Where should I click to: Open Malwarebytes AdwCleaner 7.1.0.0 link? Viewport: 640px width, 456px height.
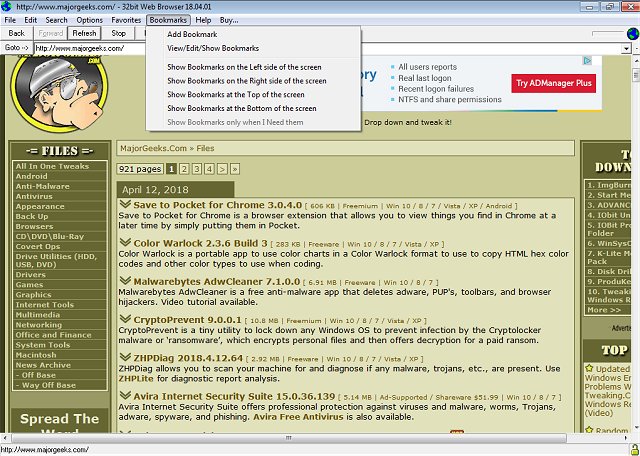click(217, 282)
